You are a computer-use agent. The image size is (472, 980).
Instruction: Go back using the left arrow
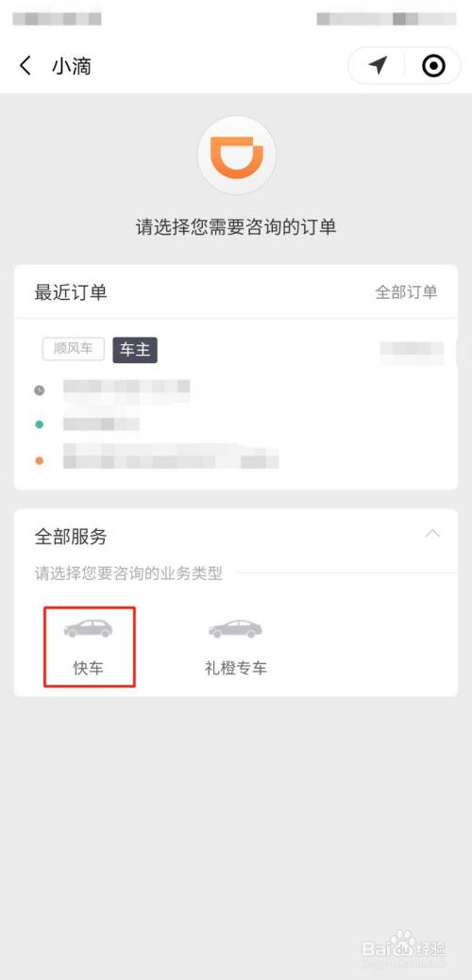(25, 66)
